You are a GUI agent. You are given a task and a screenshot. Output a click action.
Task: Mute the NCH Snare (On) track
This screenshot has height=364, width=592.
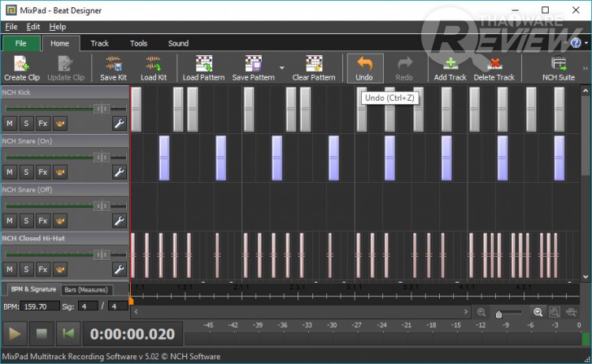[10, 172]
